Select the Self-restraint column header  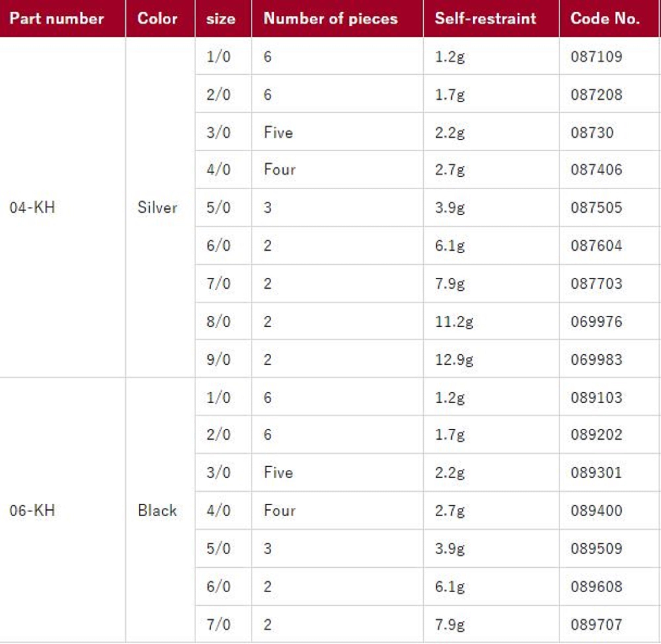pyautogui.click(x=486, y=18)
